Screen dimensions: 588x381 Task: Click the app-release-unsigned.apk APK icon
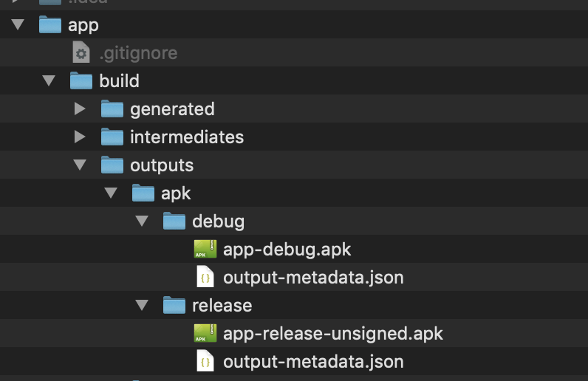pyautogui.click(x=205, y=333)
